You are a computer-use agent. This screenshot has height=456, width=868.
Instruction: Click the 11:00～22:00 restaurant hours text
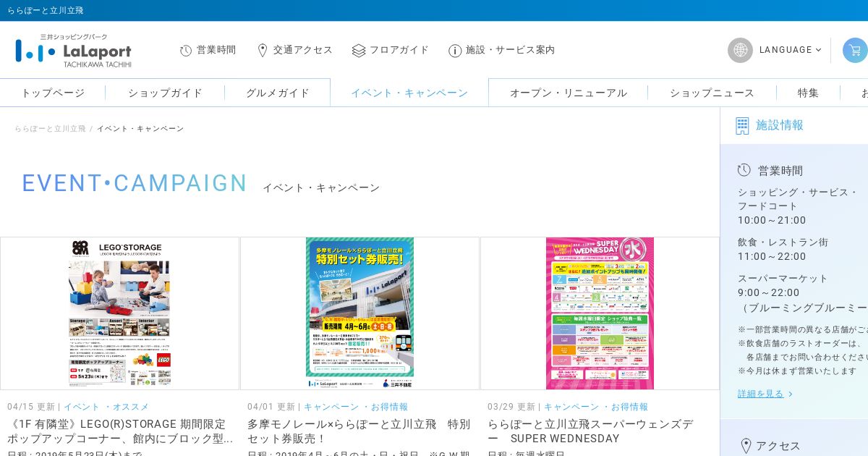pyautogui.click(x=772, y=256)
